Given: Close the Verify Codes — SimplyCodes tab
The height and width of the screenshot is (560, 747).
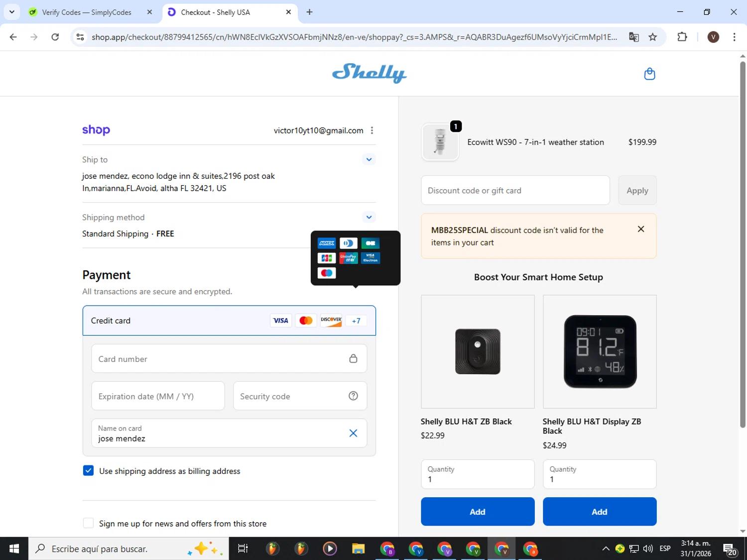Looking at the screenshot, I should pos(149,12).
